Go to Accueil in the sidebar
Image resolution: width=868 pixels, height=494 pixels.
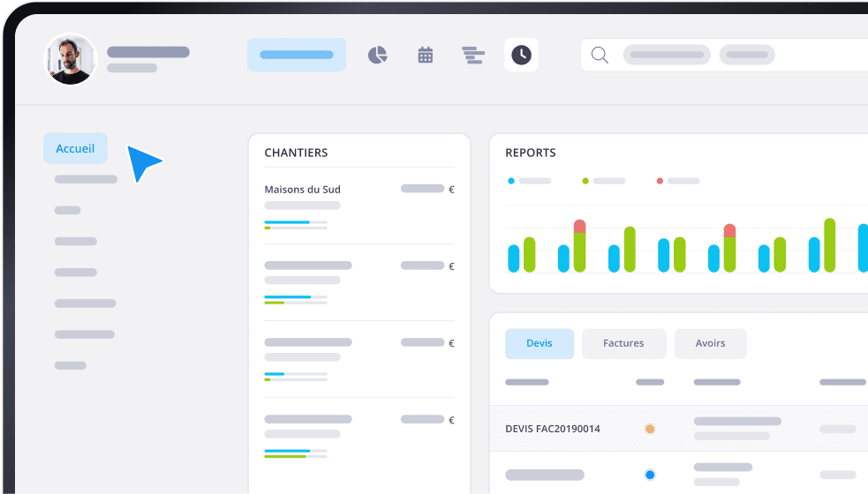pyautogui.click(x=75, y=148)
